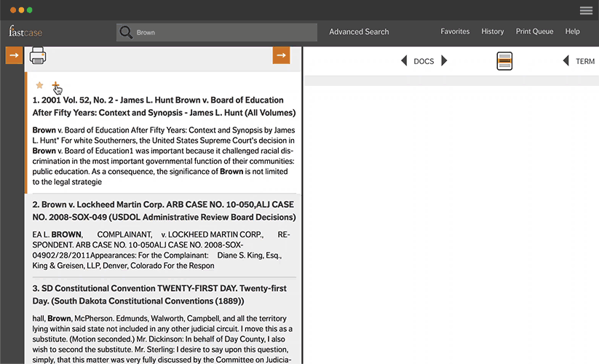This screenshot has width=599, height=364.
Task: Toggle the orange document view icon
Action: (504, 61)
